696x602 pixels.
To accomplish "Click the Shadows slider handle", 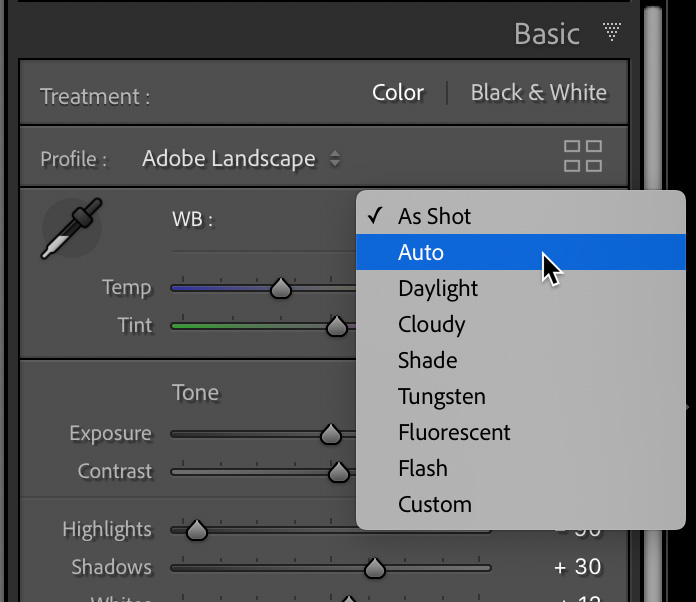I will click(374, 568).
